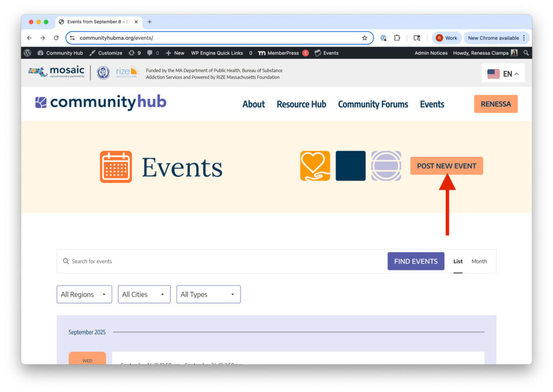Open the Resource Hub menu item
This screenshot has width=553, height=392.
[x=301, y=104]
